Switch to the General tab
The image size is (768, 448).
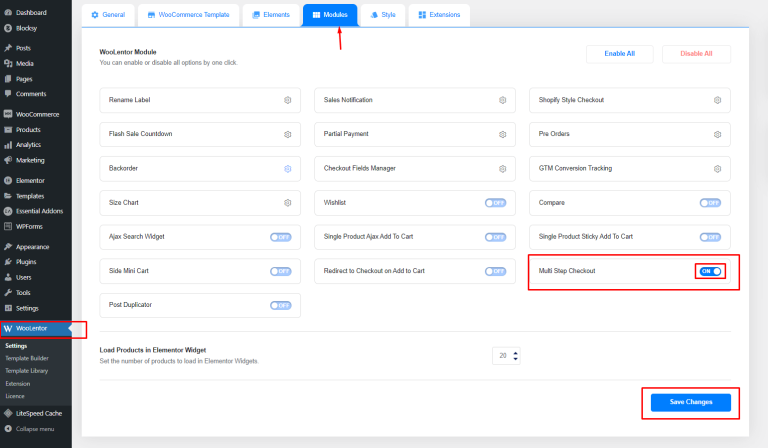click(108, 15)
